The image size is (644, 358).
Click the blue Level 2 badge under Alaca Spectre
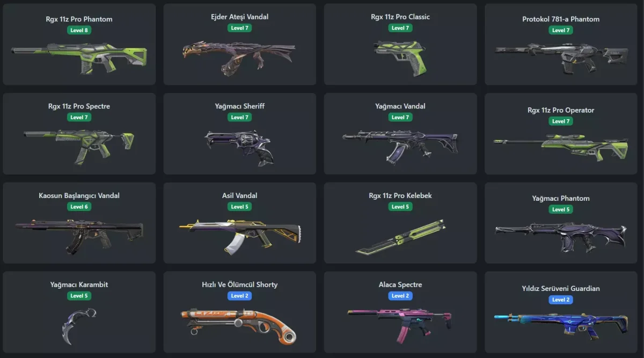400,296
